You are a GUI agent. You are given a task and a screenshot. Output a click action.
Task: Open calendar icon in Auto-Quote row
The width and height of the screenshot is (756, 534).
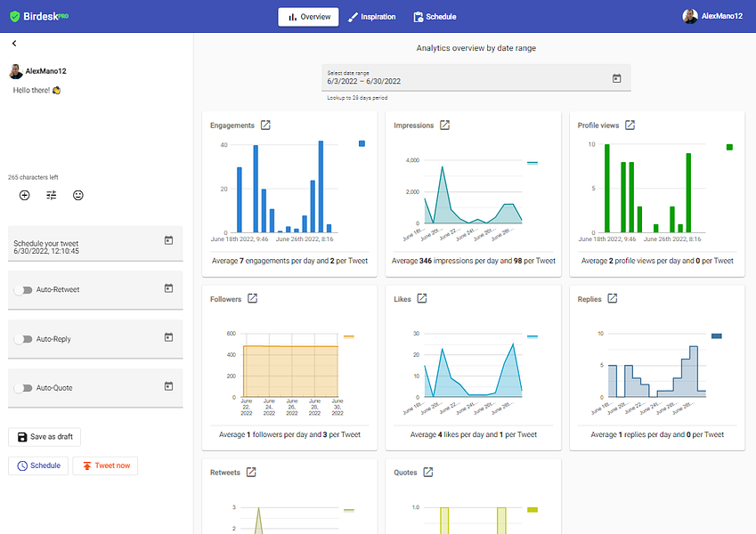pyautogui.click(x=168, y=386)
